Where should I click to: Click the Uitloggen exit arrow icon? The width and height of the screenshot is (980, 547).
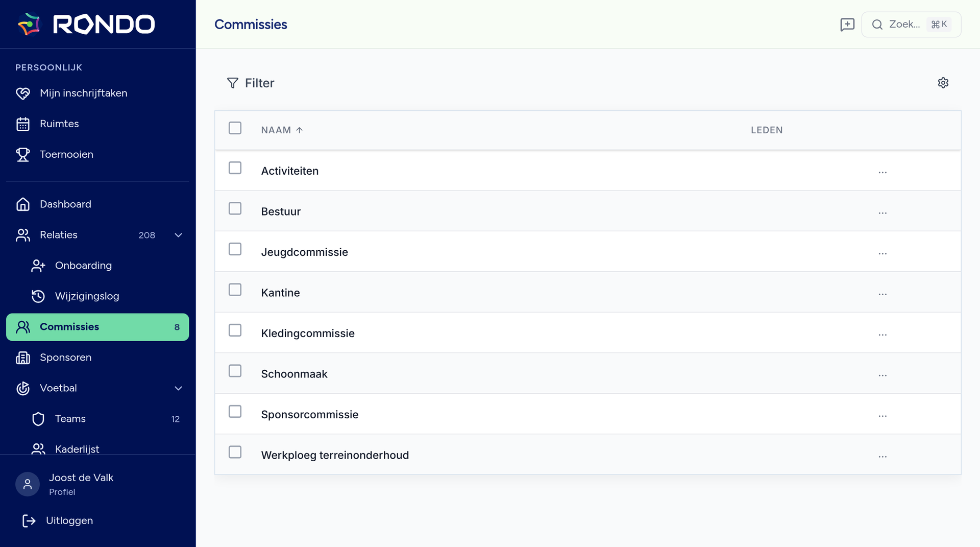tap(29, 520)
